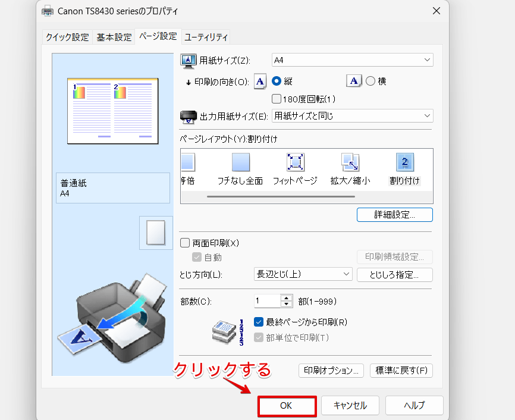Increase 部数 with the up stepper arrow
This screenshot has width=515, height=420.
(x=286, y=297)
